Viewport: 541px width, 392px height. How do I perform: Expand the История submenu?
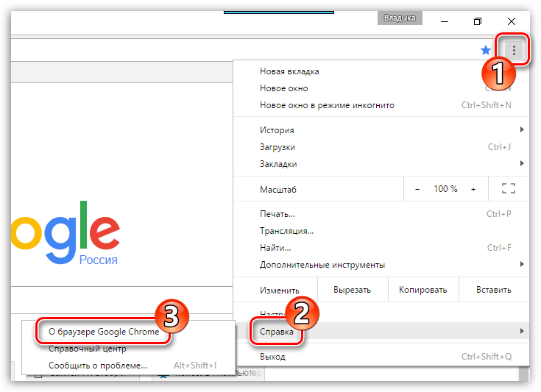coord(381,130)
